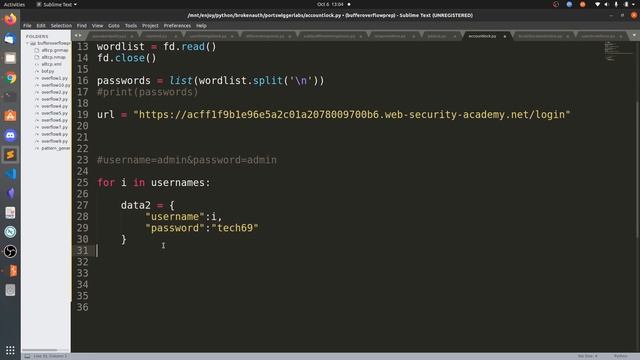Open overflow5.py in the sidebar
Viewport: 640px width, 360px height.
[x=54, y=113]
